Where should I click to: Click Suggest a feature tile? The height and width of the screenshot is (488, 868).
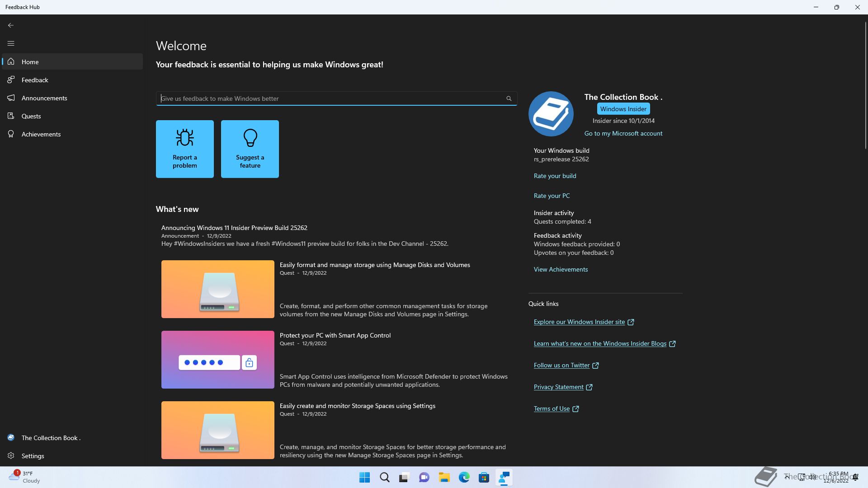(x=250, y=149)
